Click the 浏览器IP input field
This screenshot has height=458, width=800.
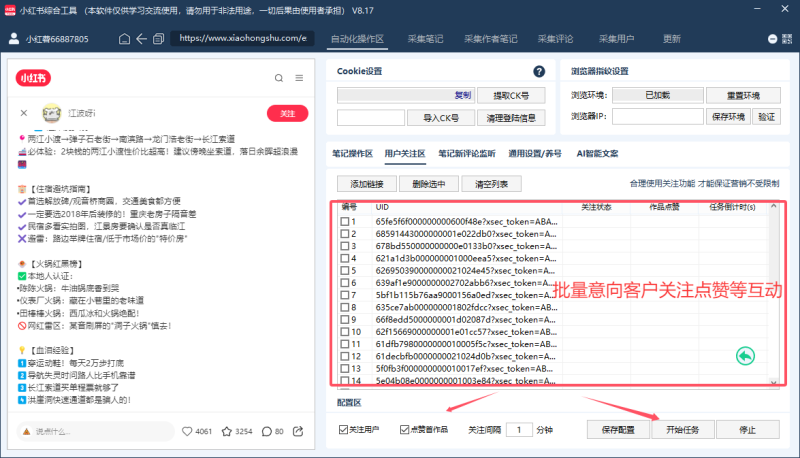pyautogui.click(x=658, y=116)
